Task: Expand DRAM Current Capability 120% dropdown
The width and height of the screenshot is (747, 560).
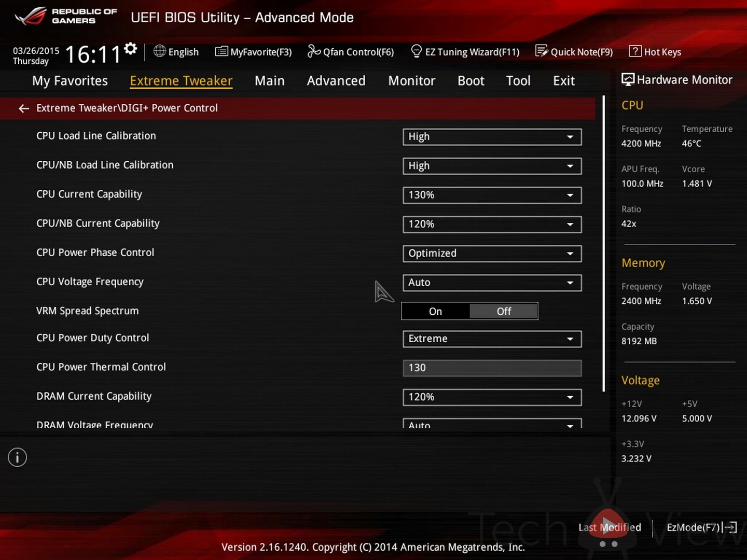Action: tap(492, 397)
